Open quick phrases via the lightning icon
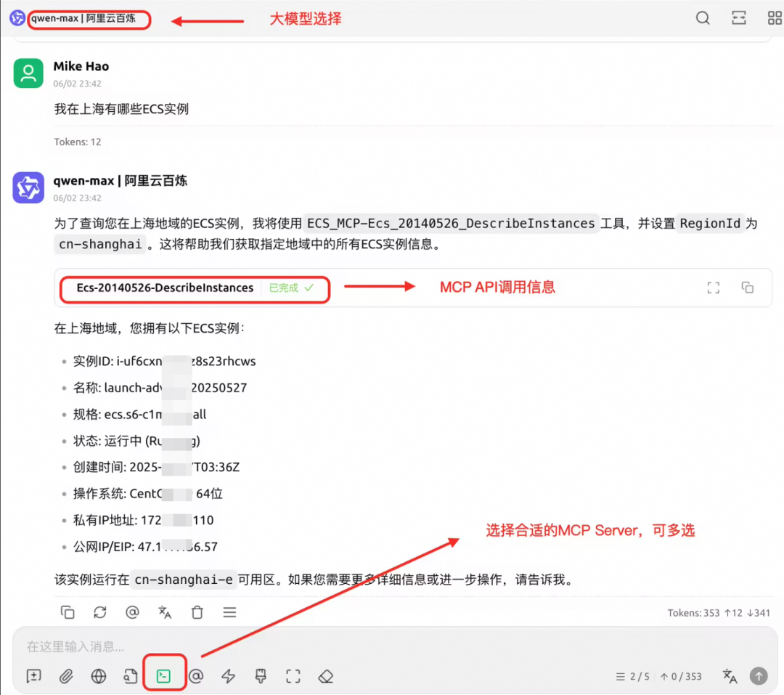The width and height of the screenshot is (784, 695). point(228,676)
